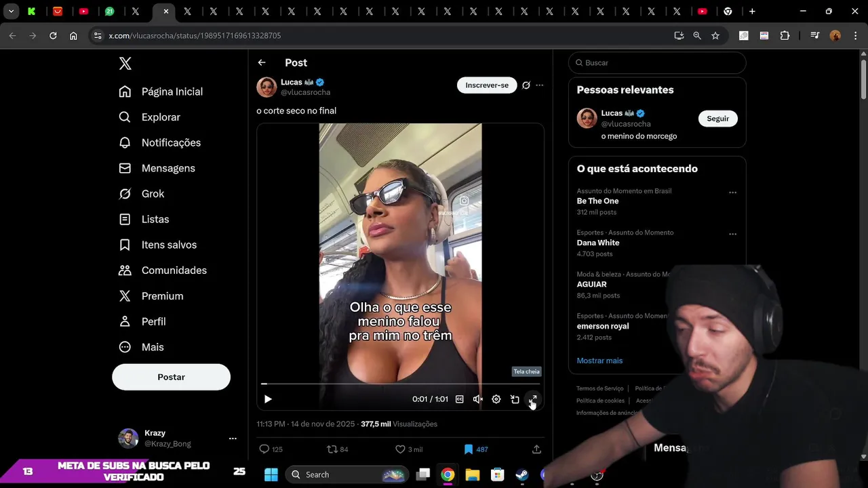Click the Inscrever-se button

(487, 85)
